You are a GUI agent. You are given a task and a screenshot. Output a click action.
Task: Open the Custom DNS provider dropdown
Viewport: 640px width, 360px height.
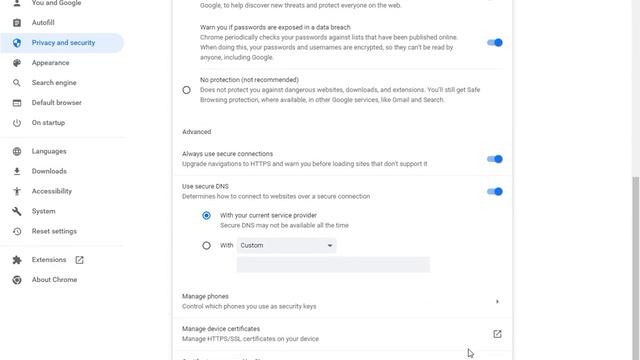tap(286, 245)
